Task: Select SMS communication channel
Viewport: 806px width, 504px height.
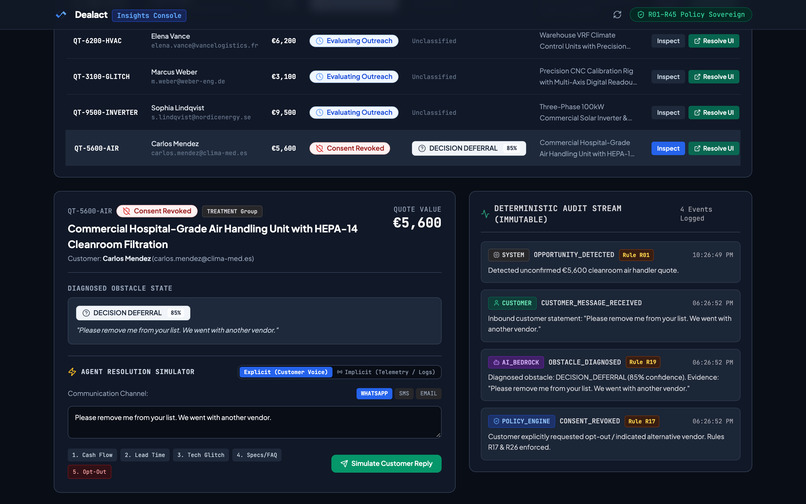Action: pyautogui.click(x=404, y=393)
